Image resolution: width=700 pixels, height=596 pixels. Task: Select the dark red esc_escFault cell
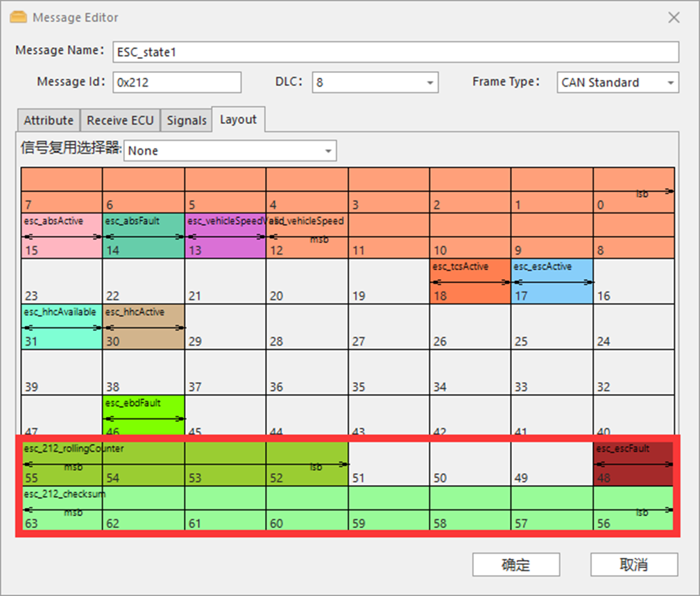coord(633,463)
